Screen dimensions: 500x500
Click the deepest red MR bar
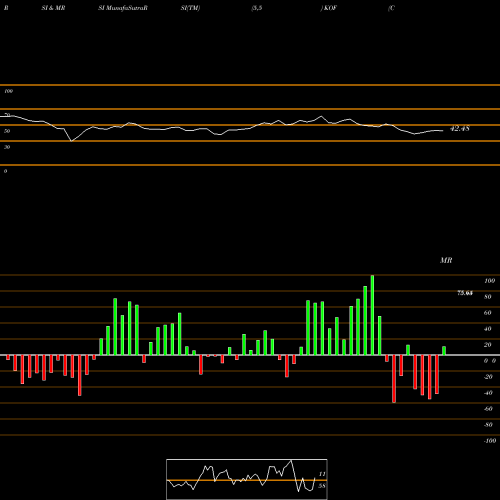(x=394, y=379)
